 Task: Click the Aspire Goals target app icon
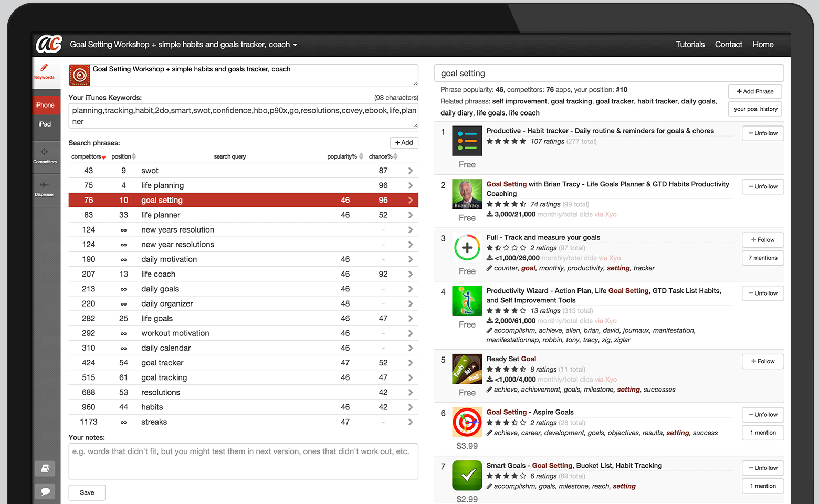pyautogui.click(x=467, y=423)
